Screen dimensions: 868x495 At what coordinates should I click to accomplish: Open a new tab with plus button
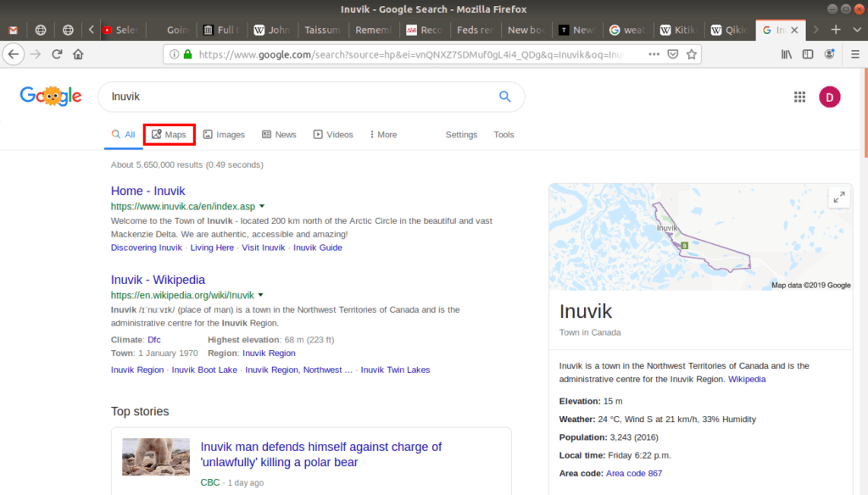(x=836, y=30)
